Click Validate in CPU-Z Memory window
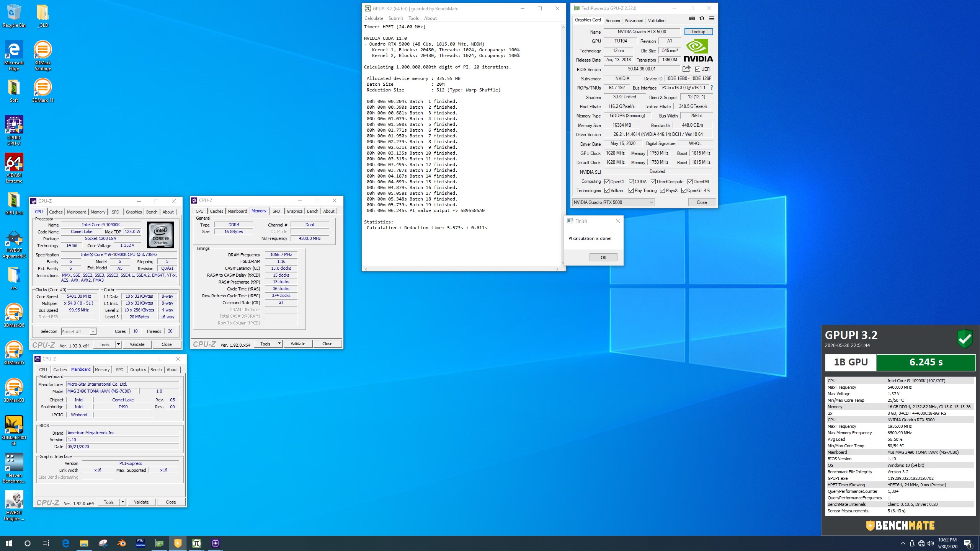 coord(298,344)
